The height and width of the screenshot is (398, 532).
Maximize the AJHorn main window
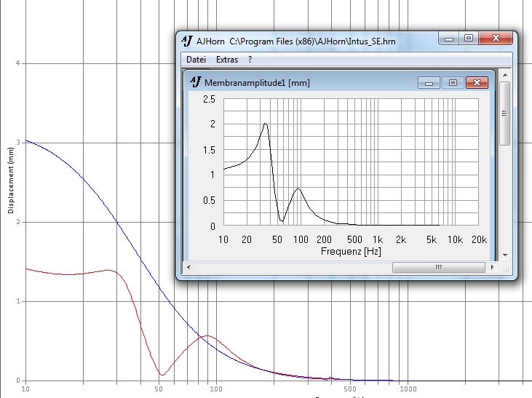pyautogui.click(x=469, y=39)
